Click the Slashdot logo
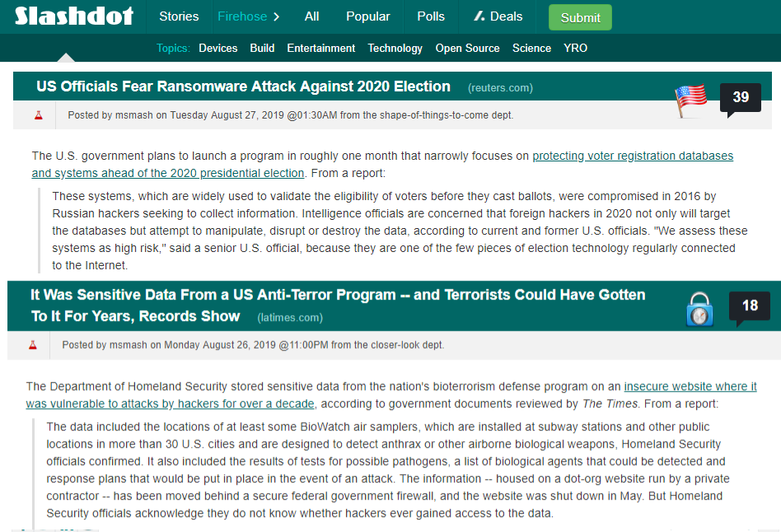The height and width of the screenshot is (532, 781). [74, 16]
